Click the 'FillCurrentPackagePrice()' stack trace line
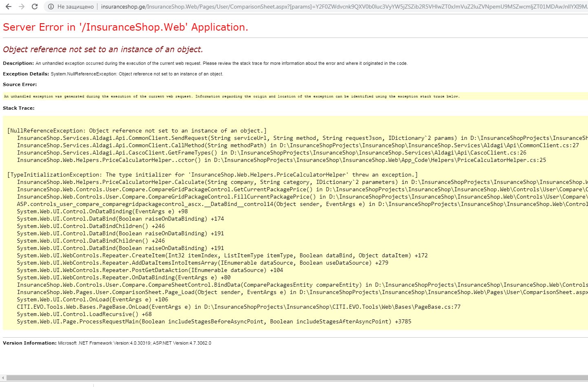The height and width of the screenshot is (387, 588). tap(302, 197)
